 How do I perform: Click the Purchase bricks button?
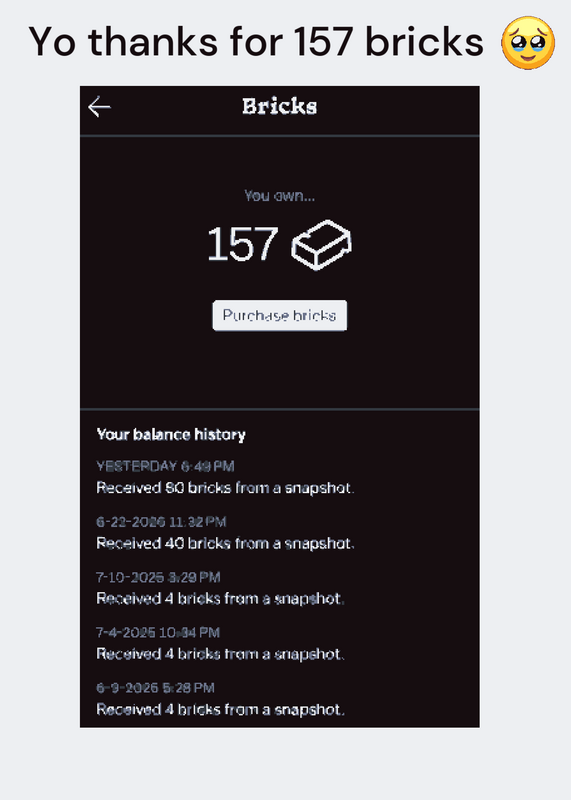point(280,315)
